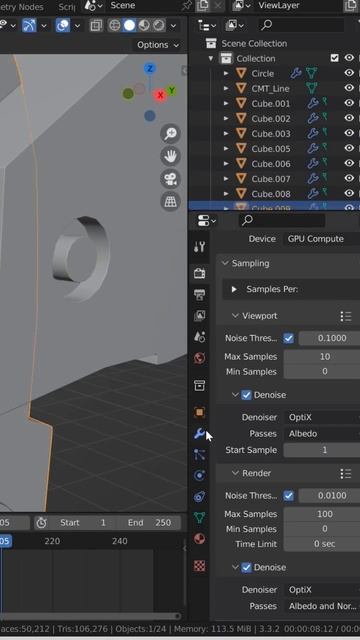Open viewport shading options dropdown arrow
The image size is (360, 640).
[173, 26]
